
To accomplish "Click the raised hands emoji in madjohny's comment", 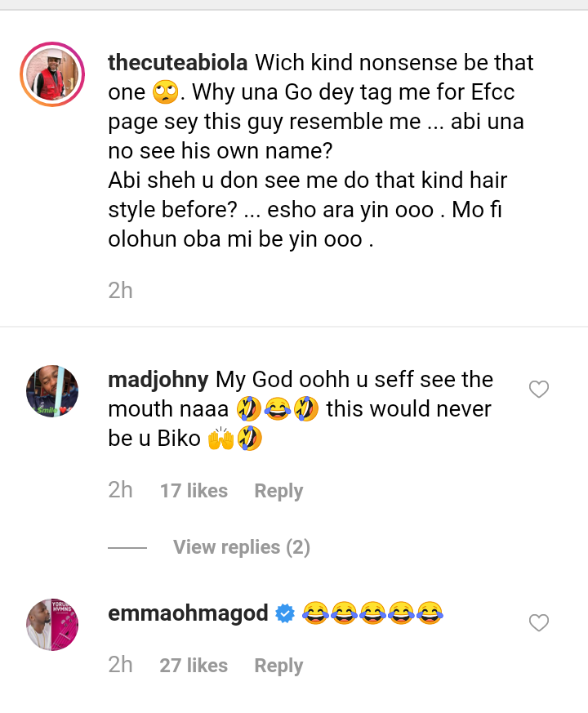I will pyautogui.click(x=220, y=439).
